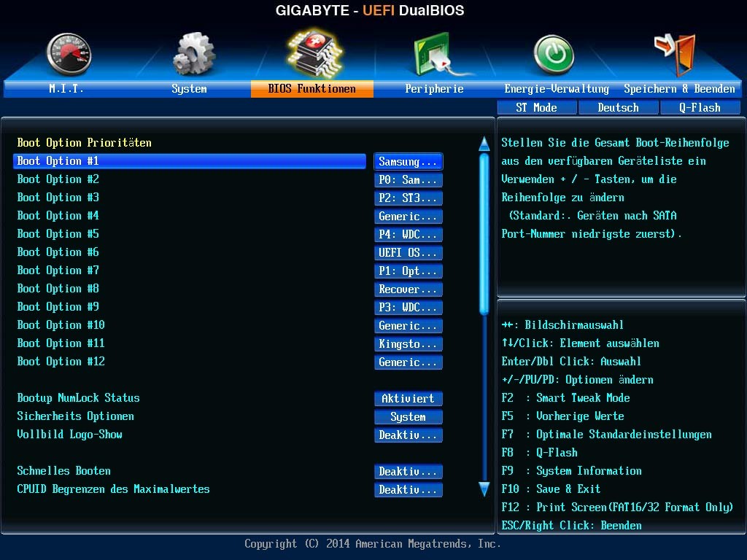The width and height of the screenshot is (747, 560).
Task: Select the Boot Option #8 label
Action: (58, 289)
